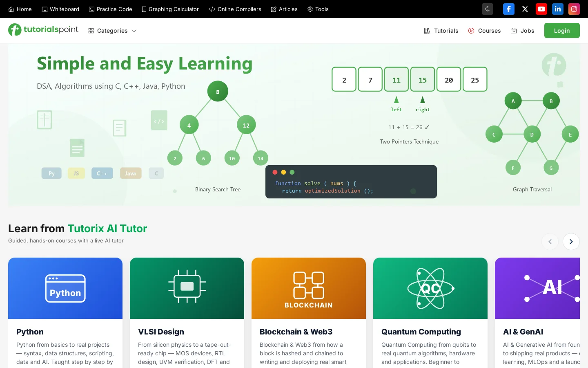Click graph node A in Graph Traversal
The height and width of the screenshot is (368, 588).
[513, 101]
